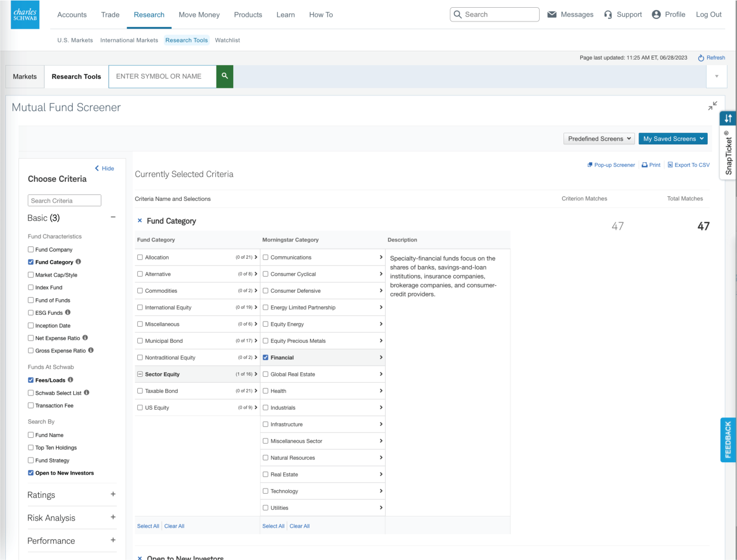Switch to the Markets tab
The width and height of the screenshot is (737, 560).
click(25, 76)
